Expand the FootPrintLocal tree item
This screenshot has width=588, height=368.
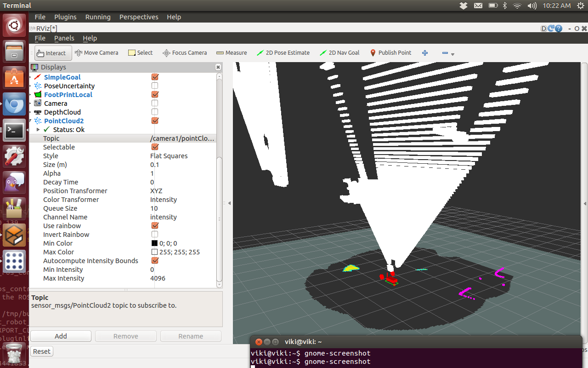31,95
